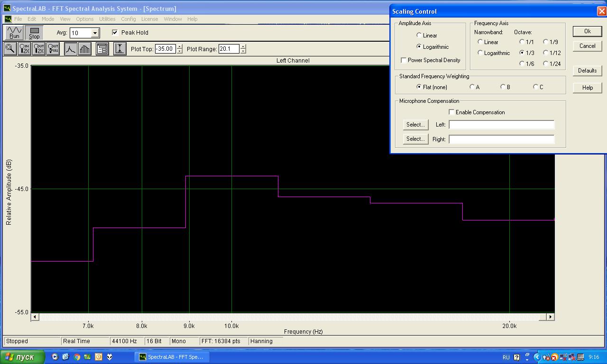Increase Plot Top with up arrow
This screenshot has width=607, height=364.
pyautogui.click(x=179, y=46)
